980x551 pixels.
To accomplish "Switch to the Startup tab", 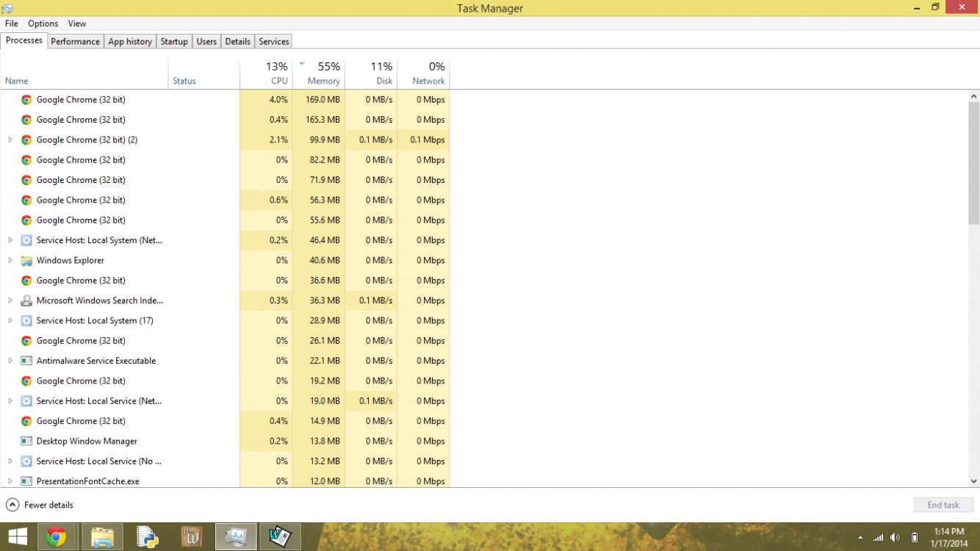I will (174, 42).
